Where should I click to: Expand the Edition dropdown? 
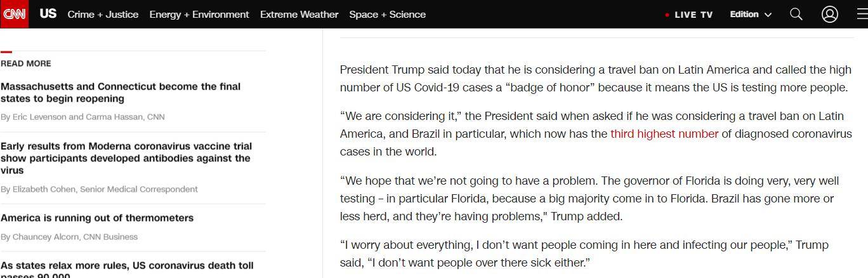[751, 14]
